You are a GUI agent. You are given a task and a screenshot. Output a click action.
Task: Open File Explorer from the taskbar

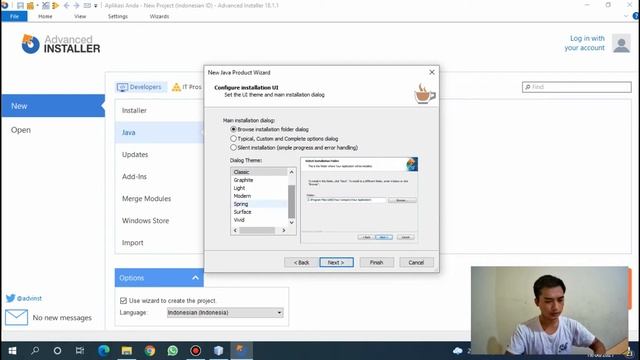point(127,351)
